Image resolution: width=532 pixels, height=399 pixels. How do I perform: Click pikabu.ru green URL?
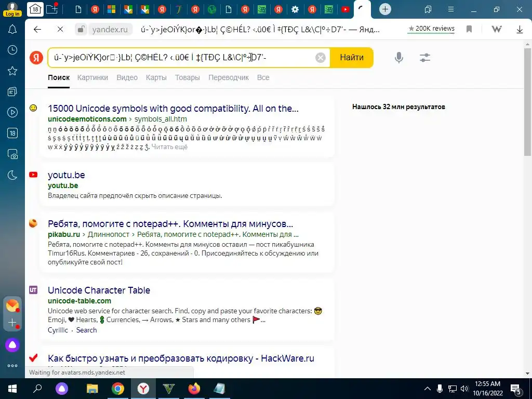pyautogui.click(x=64, y=234)
